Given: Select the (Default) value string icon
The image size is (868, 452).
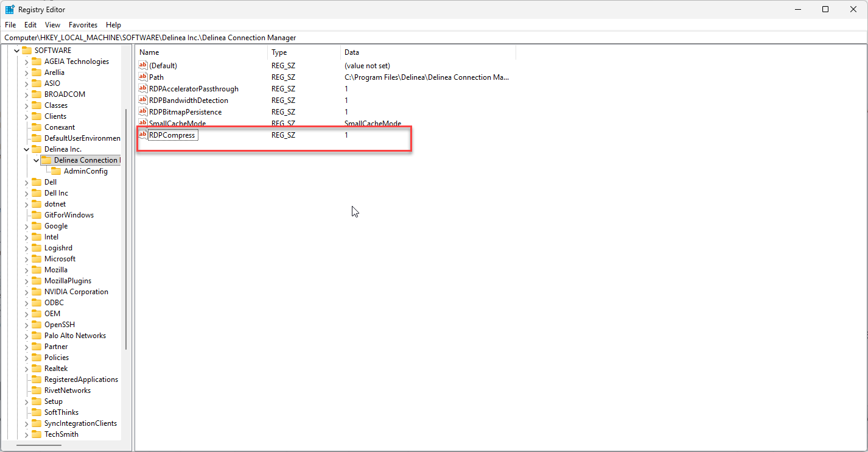Looking at the screenshot, I should [x=143, y=65].
